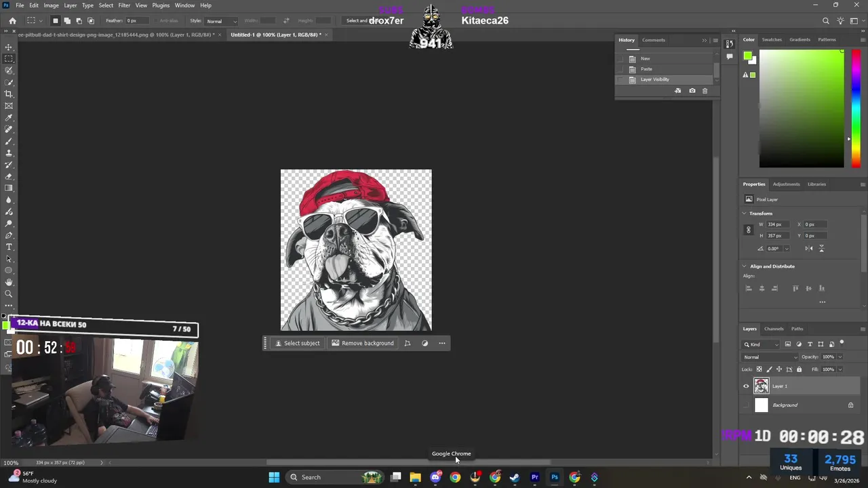Toggle pixel layer filter icon
The width and height of the screenshot is (868, 488).
[x=788, y=344]
